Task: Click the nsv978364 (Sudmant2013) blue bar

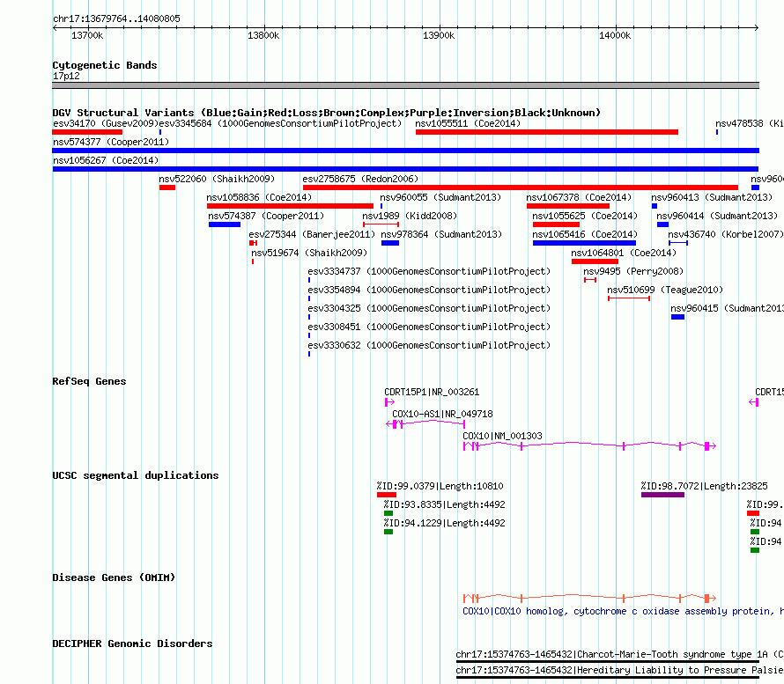Action: coord(390,243)
